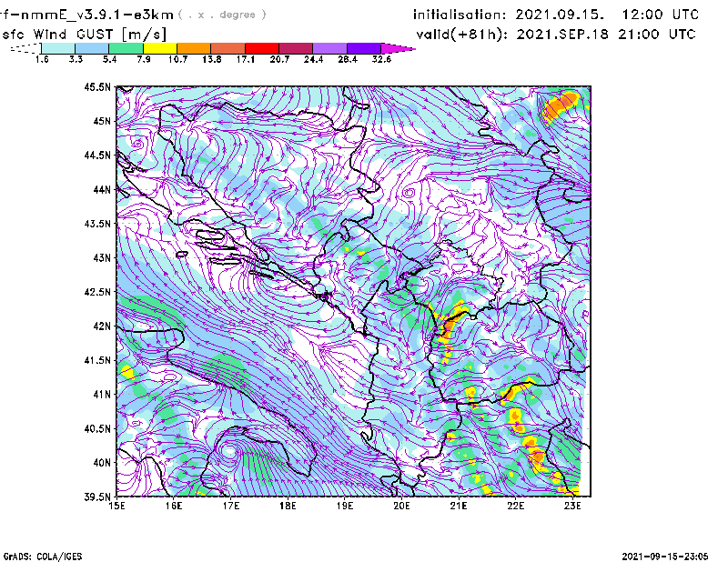Screen dimensions: 728x562
Task: Click the legend value '13.8'
Action: tap(211, 59)
